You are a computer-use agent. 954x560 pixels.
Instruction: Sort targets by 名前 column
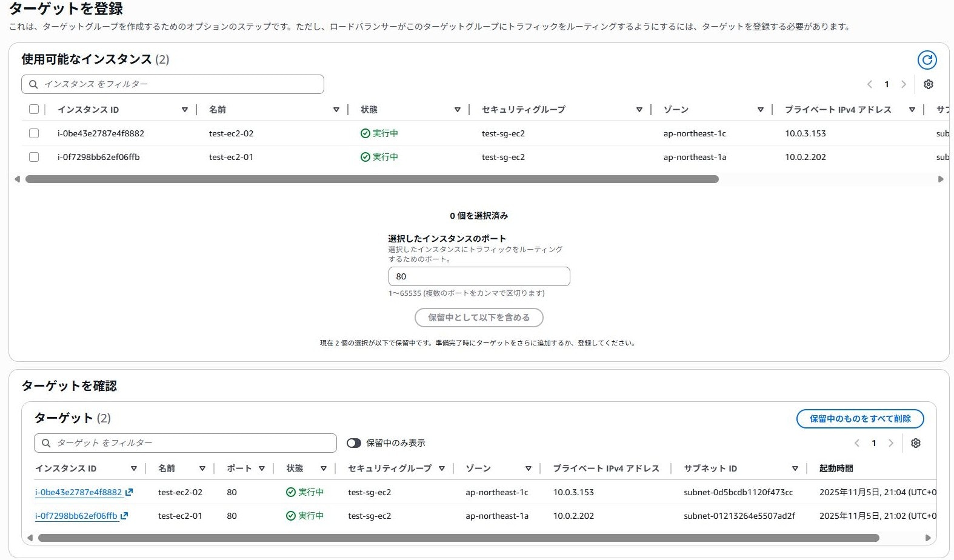pyautogui.click(x=202, y=468)
